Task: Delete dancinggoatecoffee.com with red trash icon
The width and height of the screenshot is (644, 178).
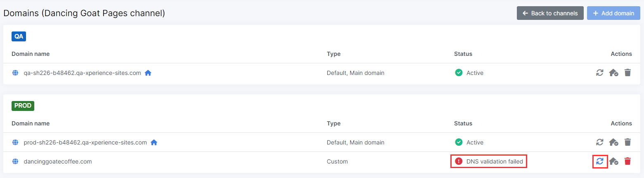Action: [627, 161]
